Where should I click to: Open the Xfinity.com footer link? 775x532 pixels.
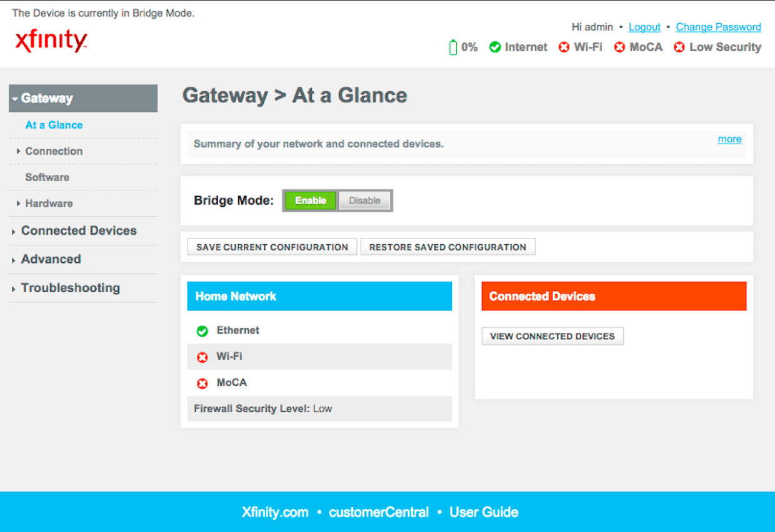pos(275,513)
